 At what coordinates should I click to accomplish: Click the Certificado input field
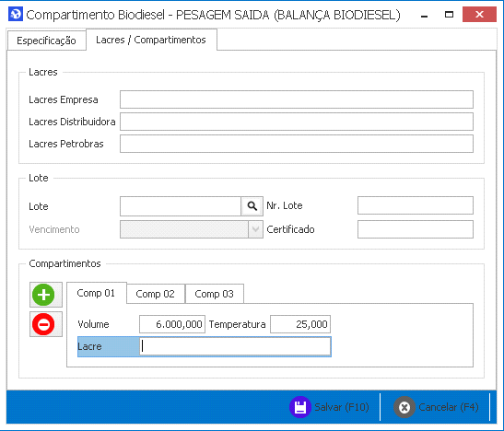416,229
